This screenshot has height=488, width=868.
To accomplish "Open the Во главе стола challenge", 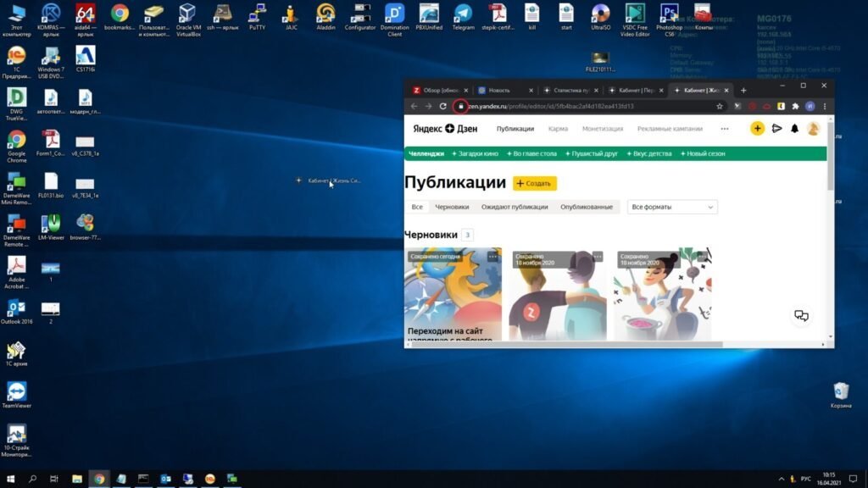I will 532,154.
